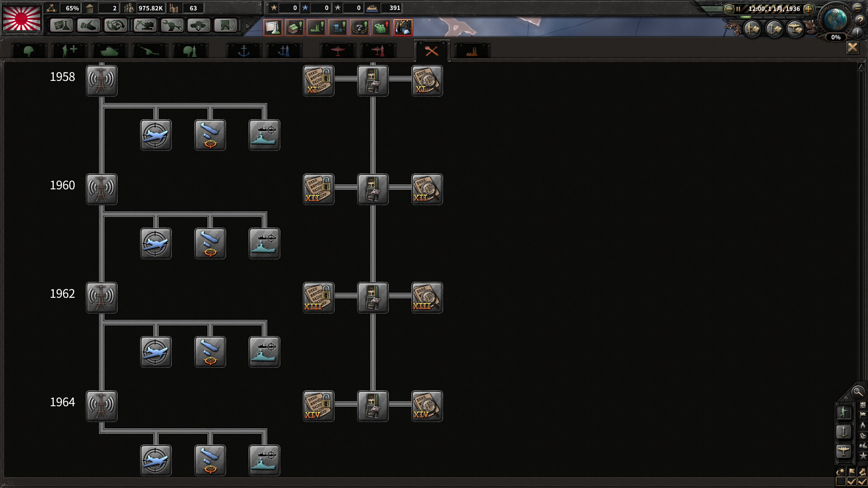
Task: Click the research alert flask notification
Action: [x=273, y=28]
